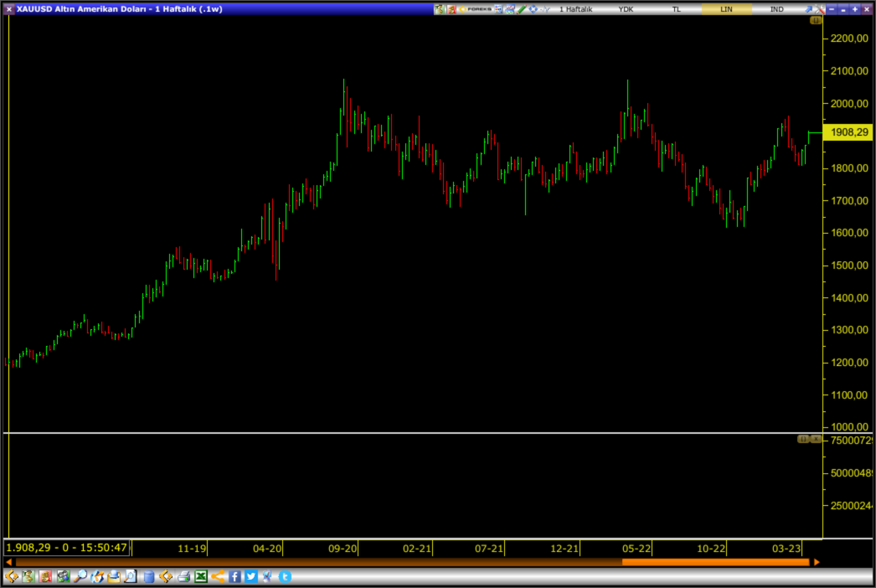Click the orange horizontal scrollbar thumb
This screenshot has height=588, width=876.
[715, 562]
